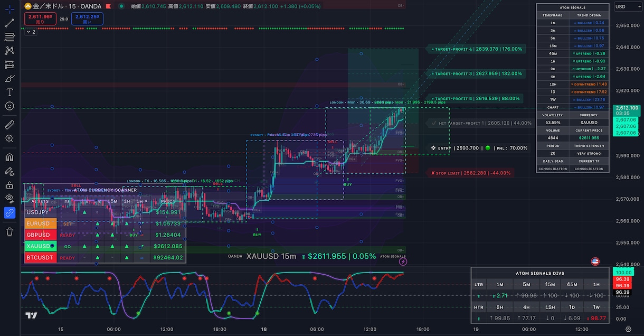Activate the zoom in magnifier tool
Image resolution: width=644 pixels, height=336 pixels.
coord(10,138)
